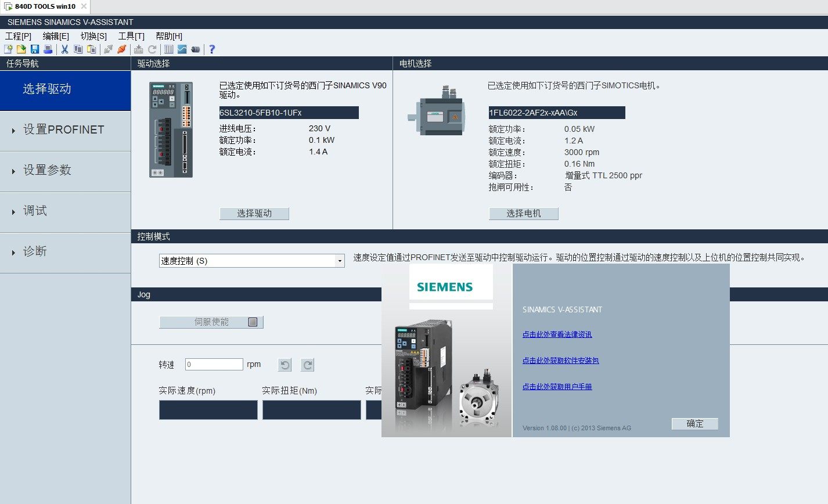The width and height of the screenshot is (828, 504).
Task: Open the 工具[T] menu
Action: click(x=131, y=36)
